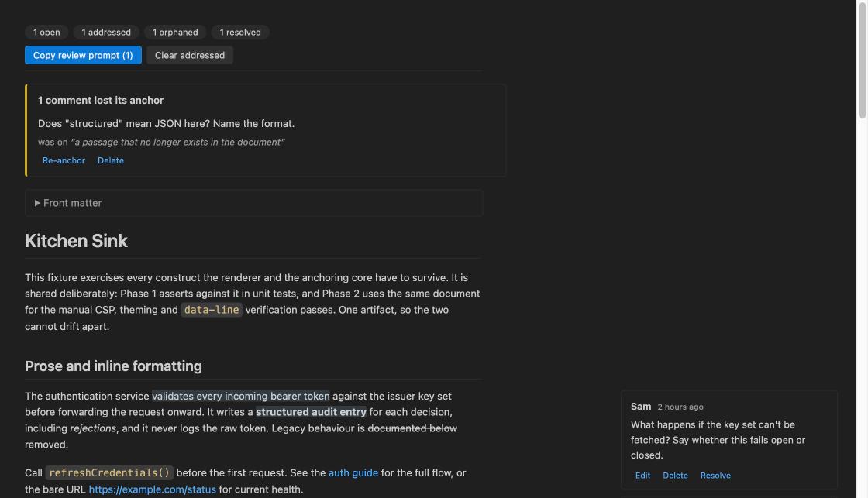Click highlighted text "validates every incoming bearer token"
The image size is (868, 498).
(x=241, y=397)
